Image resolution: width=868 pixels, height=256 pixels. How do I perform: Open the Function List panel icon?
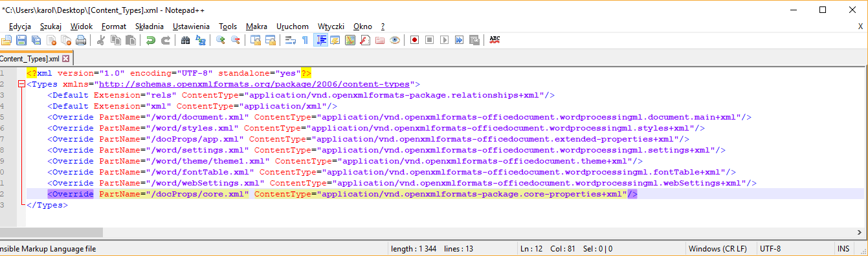(365, 40)
